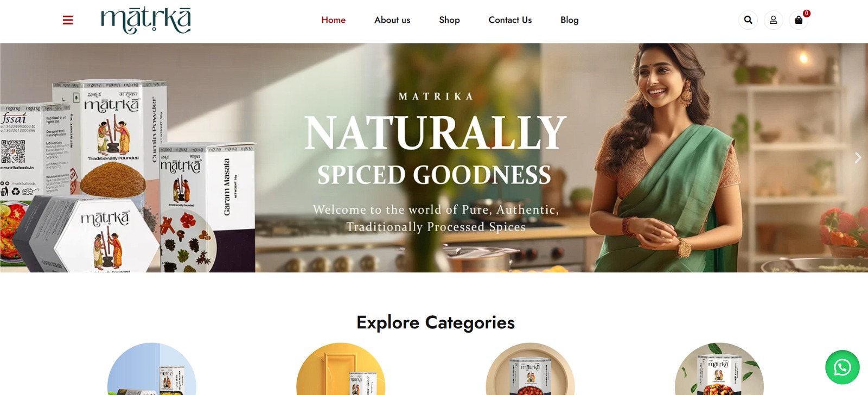
Task: Navigate to Contact Us
Action: pyautogui.click(x=510, y=20)
